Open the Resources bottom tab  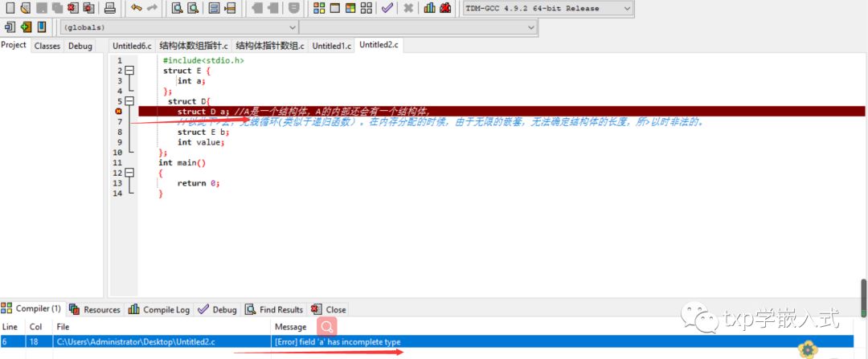[95, 310]
